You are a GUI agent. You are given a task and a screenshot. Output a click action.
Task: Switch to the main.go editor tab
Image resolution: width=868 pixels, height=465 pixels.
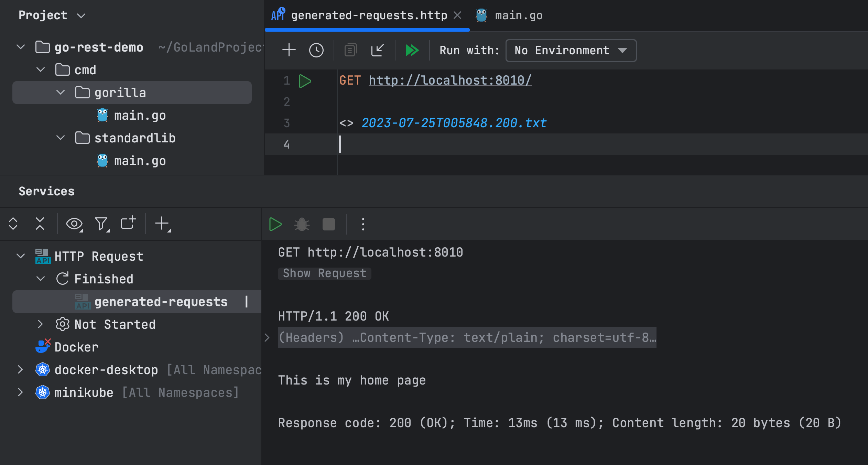(518, 15)
